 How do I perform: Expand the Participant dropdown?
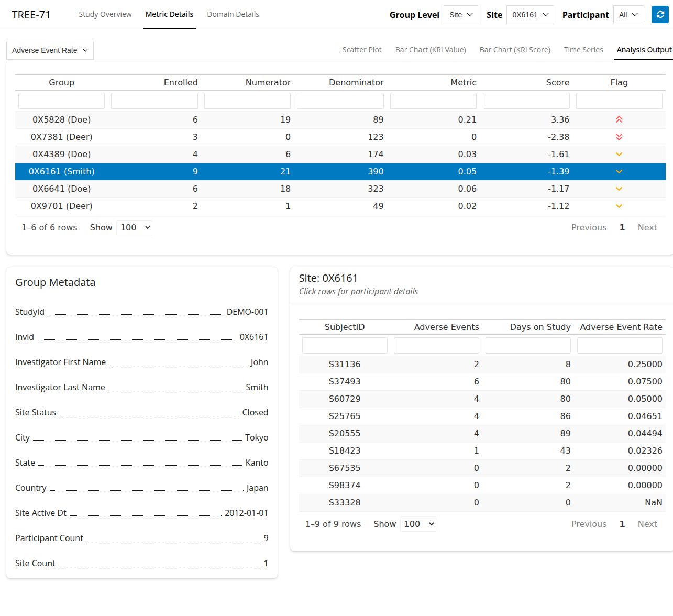[x=627, y=15]
